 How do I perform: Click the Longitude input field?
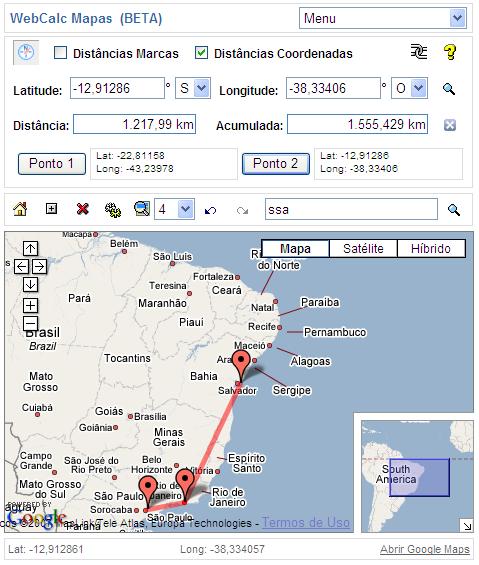click(333, 88)
